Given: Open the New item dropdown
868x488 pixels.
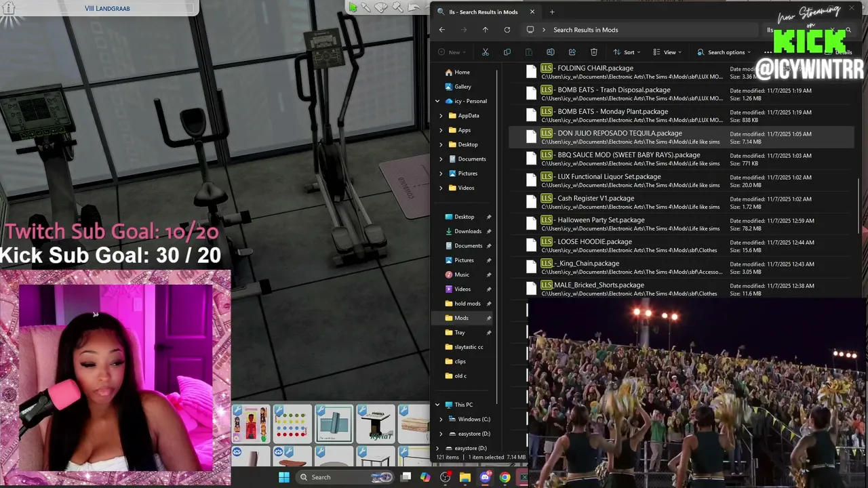Looking at the screenshot, I should click(452, 52).
